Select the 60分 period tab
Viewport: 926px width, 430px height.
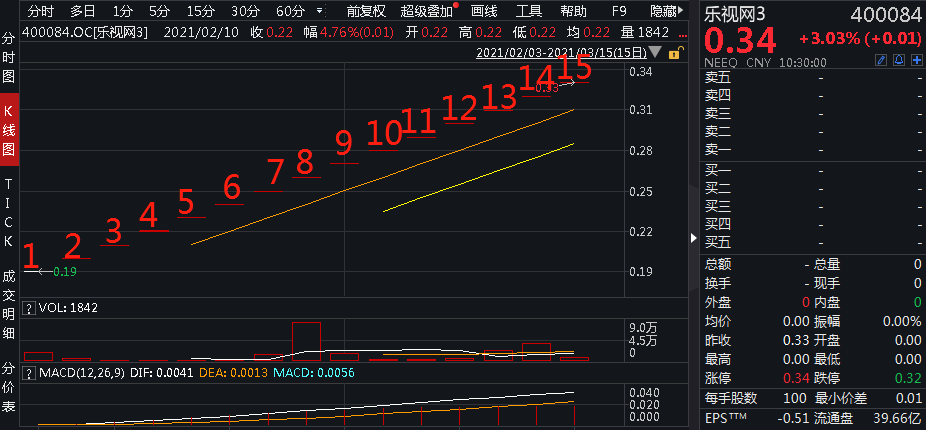click(x=291, y=11)
